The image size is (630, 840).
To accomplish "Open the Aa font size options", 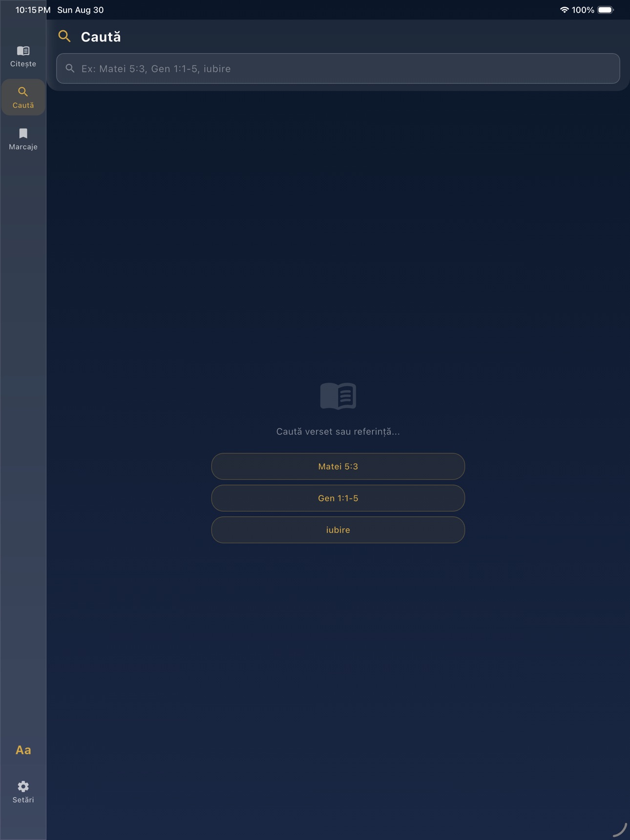I will [x=23, y=750].
